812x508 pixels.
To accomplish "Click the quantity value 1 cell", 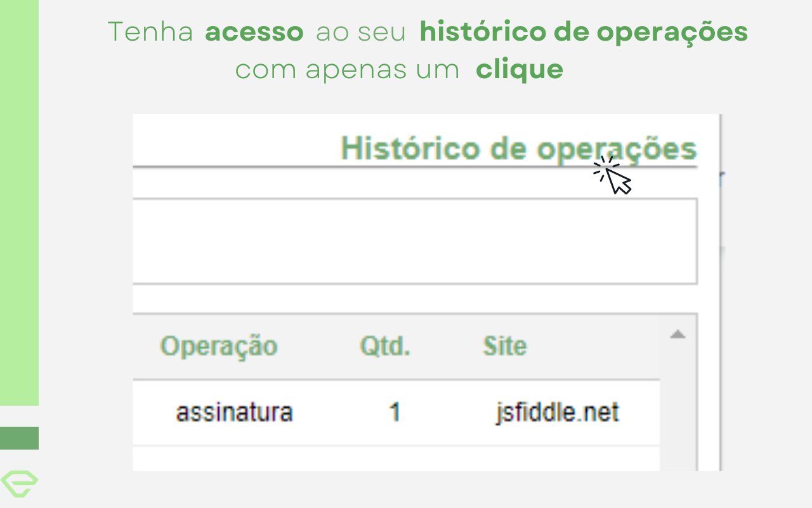I will [394, 413].
